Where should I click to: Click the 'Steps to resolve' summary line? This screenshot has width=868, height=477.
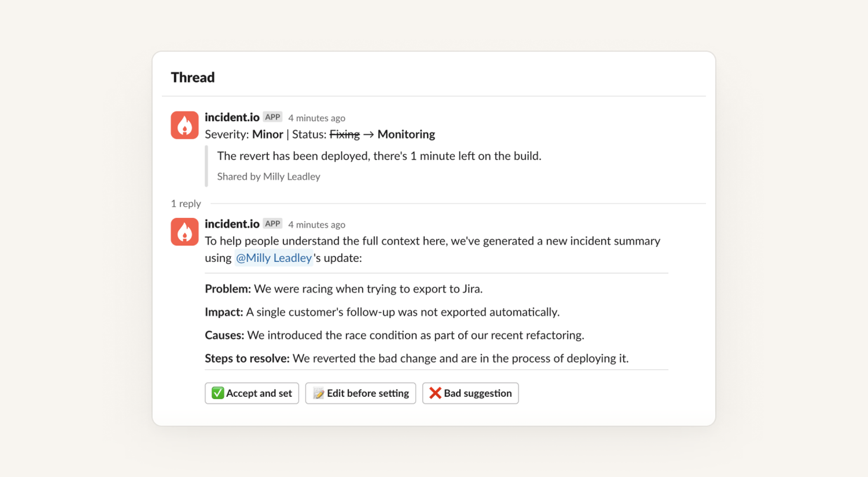click(416, 358)
